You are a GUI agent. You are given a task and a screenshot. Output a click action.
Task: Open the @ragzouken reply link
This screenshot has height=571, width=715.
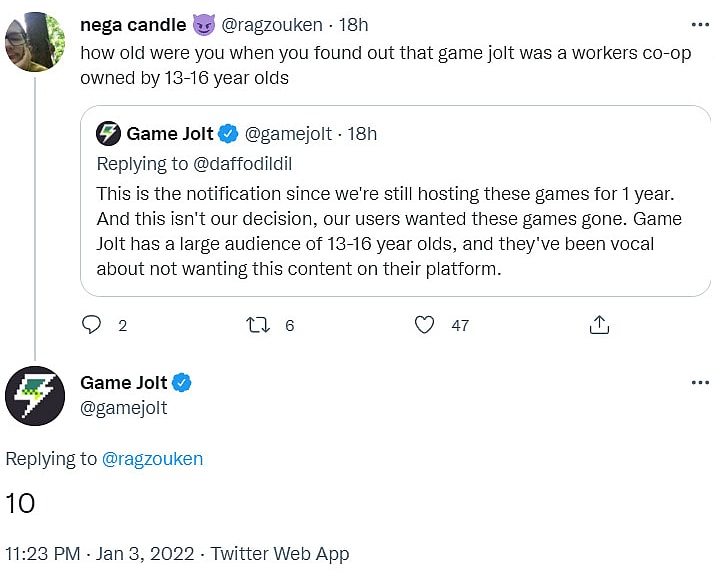point(152,459)
